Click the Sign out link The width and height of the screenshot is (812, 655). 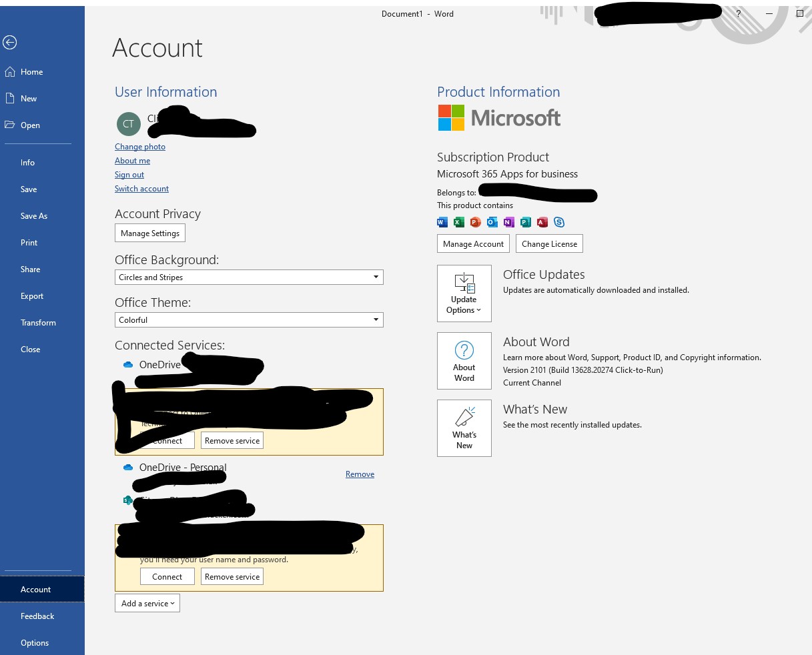[129, 175]
